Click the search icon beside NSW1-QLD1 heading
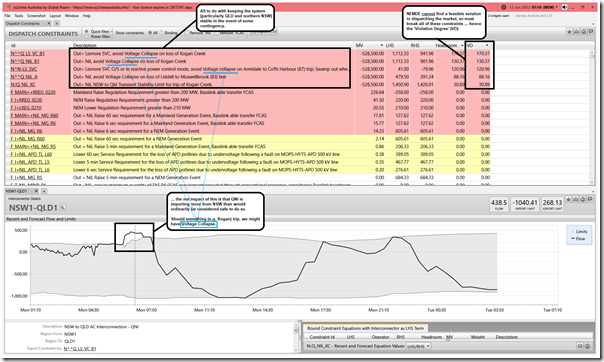604x362 pixels. point(62,208)
